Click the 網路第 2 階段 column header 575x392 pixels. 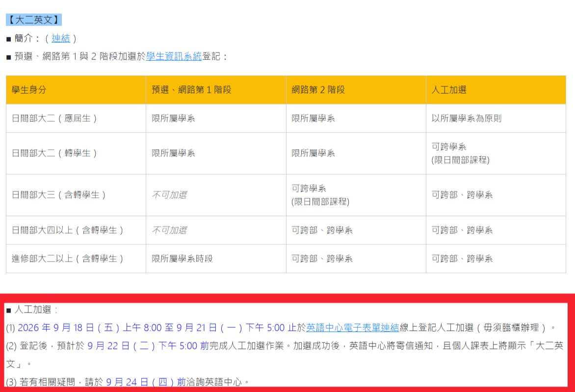[x=356, y=90]
